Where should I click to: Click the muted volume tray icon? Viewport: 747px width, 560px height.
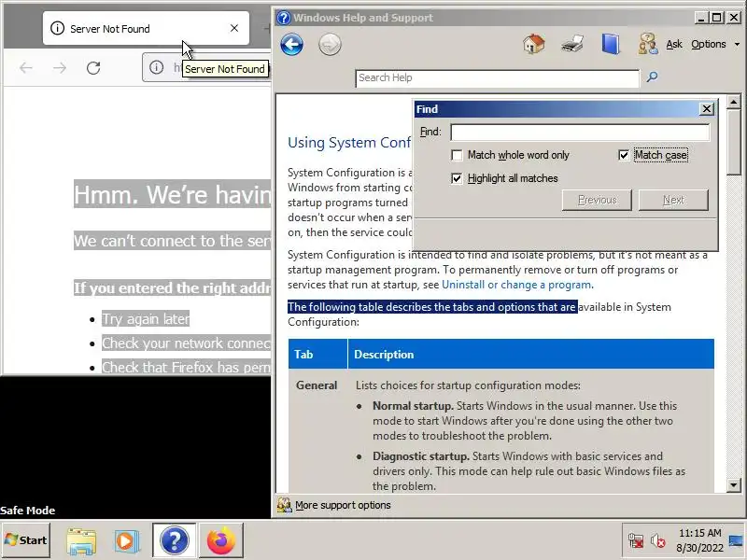coord(658,541)
